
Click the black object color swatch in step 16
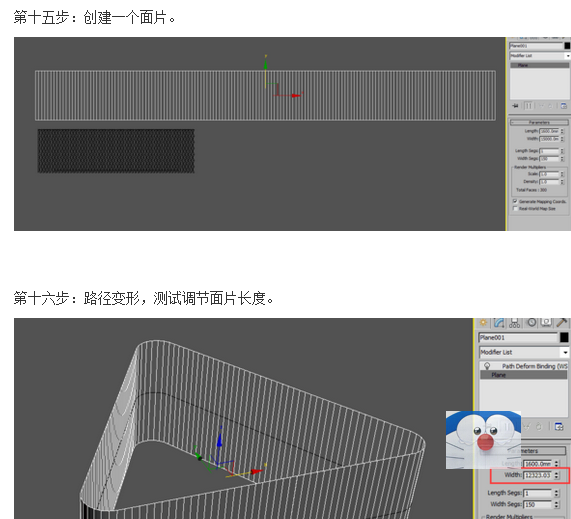coord(564,338)
